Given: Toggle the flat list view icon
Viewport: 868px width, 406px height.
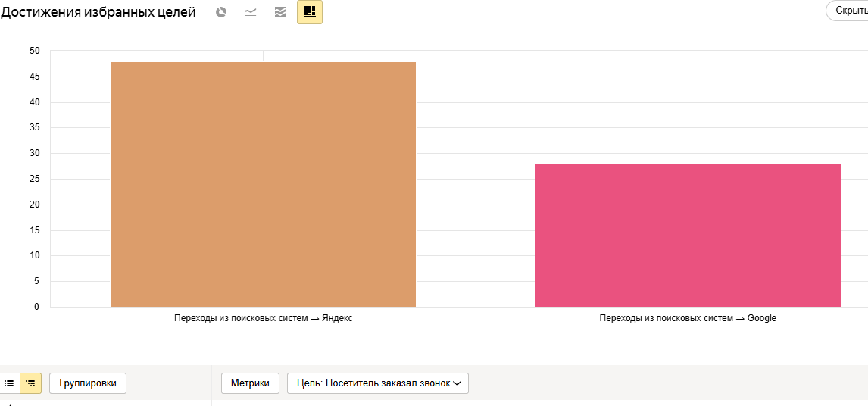Looking at the screenshot, I should [x=9, y=383].
